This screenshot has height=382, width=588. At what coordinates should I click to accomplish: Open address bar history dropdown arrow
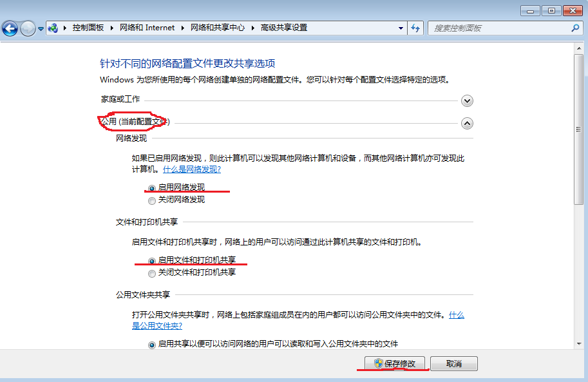pos(401,28)
